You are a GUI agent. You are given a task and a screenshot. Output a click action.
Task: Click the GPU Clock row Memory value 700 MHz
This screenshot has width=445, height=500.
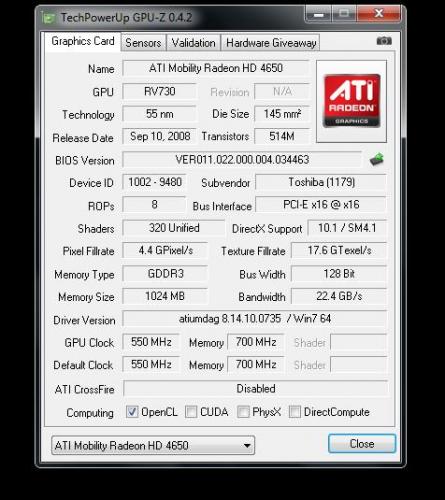[256, 342]
